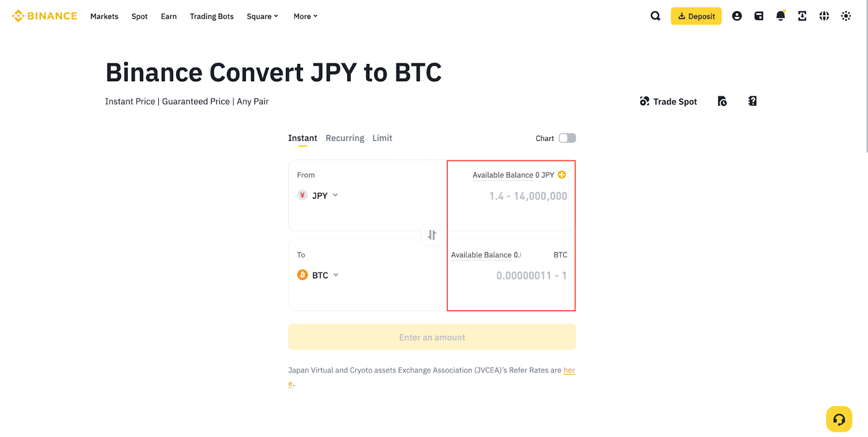Open the language globe icon

(x=824, y=16)
